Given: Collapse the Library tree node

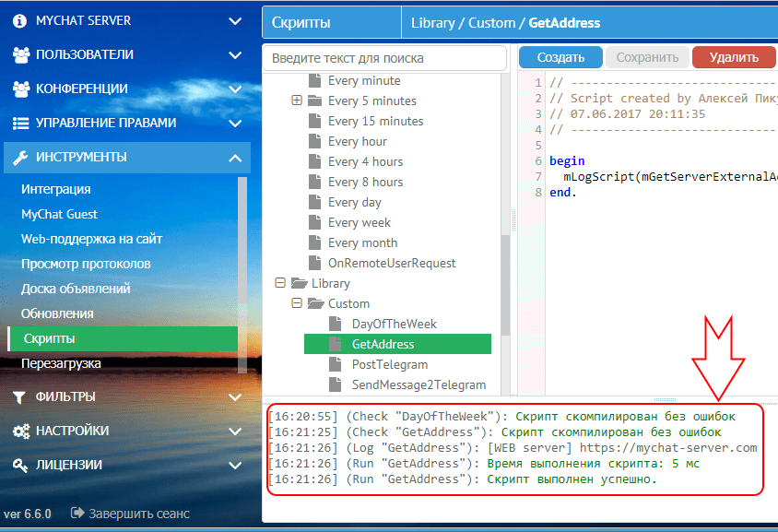Looking at the screenshot, I should pyautogui.click(x=280, y=283).
